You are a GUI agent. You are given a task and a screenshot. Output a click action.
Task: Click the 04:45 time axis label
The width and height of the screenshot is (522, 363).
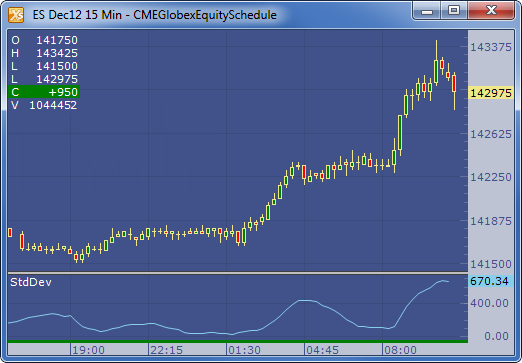322,350
